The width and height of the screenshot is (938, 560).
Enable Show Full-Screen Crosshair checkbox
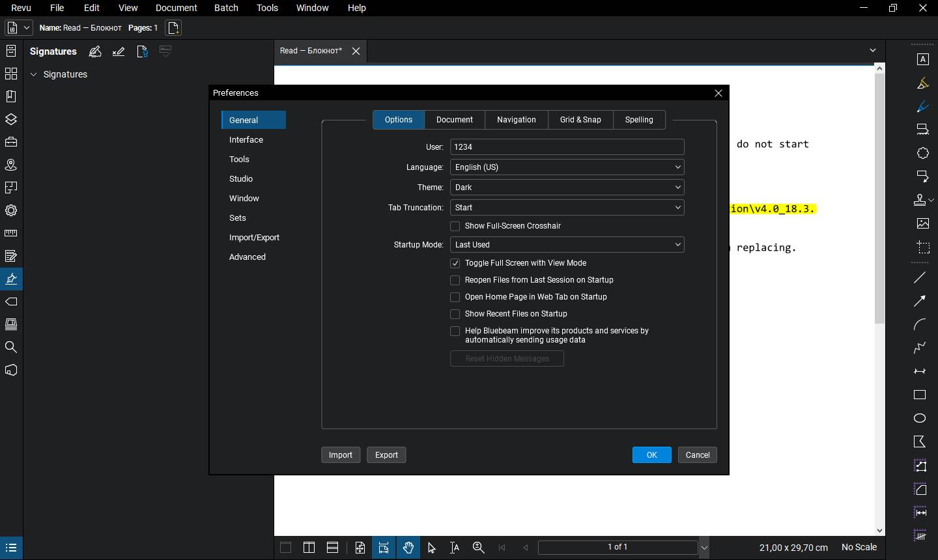coord(455,226)
